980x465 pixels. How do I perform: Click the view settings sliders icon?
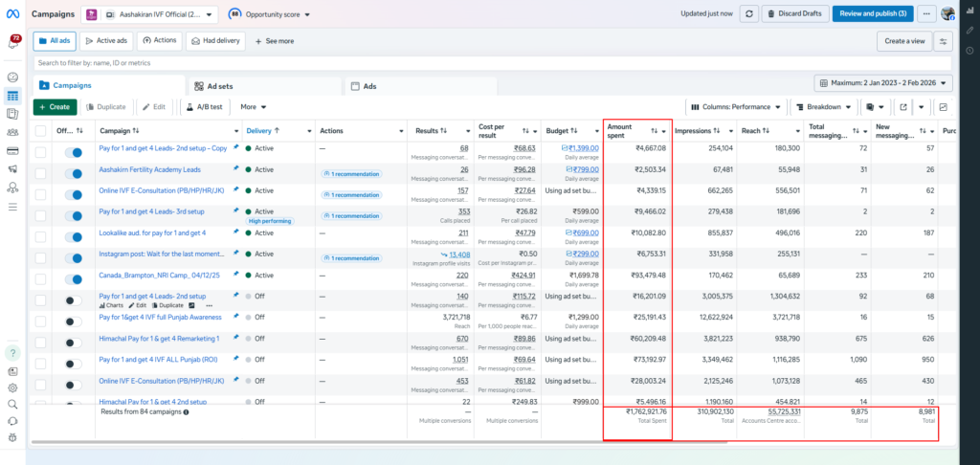point(945,41)
